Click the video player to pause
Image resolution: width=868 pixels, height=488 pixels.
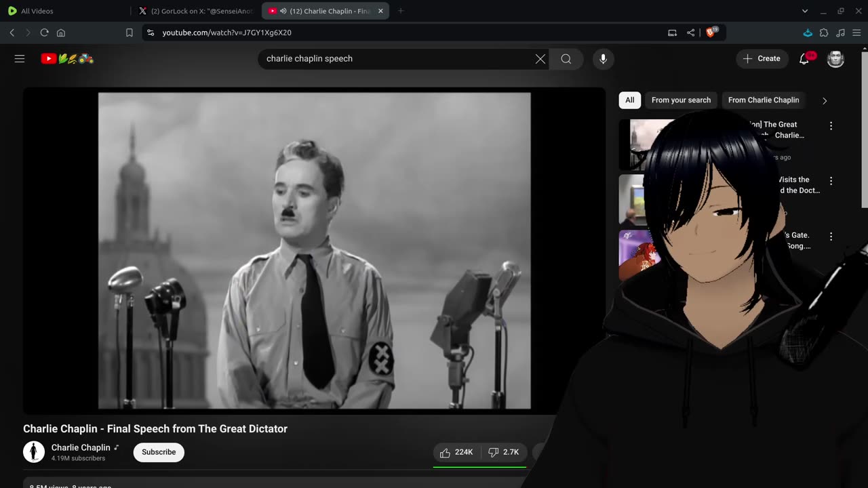pos(314,251)
